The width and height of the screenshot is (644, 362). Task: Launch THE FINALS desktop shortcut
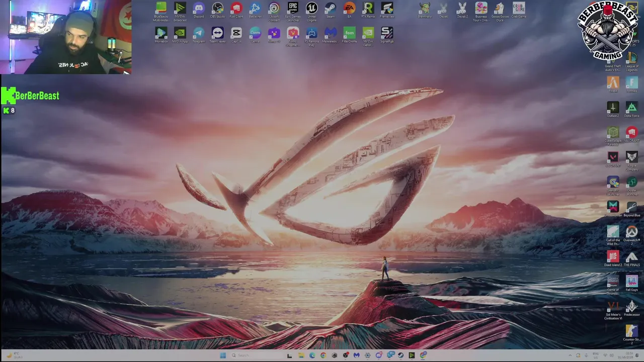(632, 259)
